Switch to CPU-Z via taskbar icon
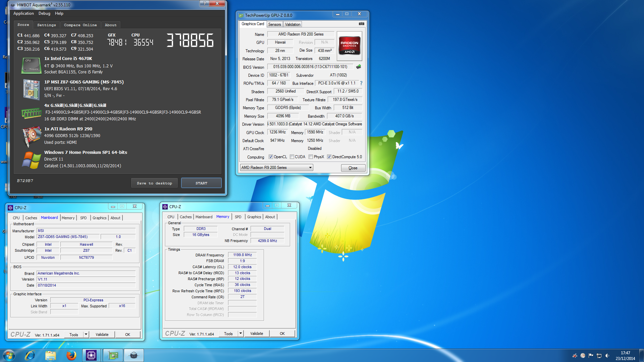Image resolution: width=644 pixels, height=362 pixels. click(91, 355)
